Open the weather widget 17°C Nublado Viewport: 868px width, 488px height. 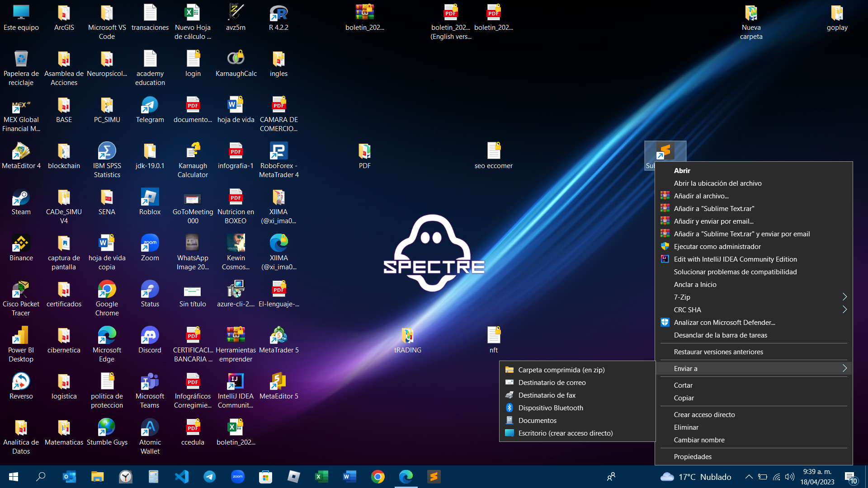tap(696, 477)
